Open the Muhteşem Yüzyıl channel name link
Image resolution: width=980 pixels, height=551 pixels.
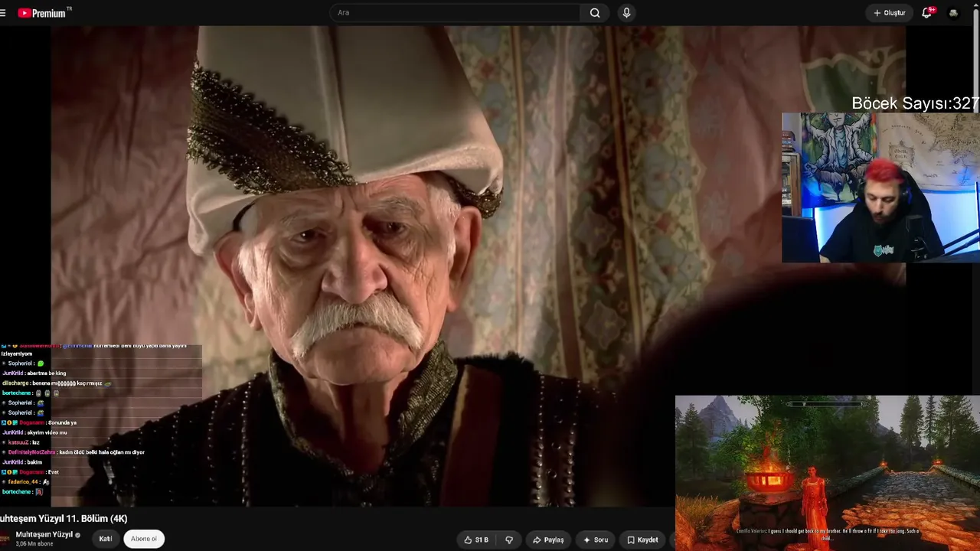click(x=44, y=534)
